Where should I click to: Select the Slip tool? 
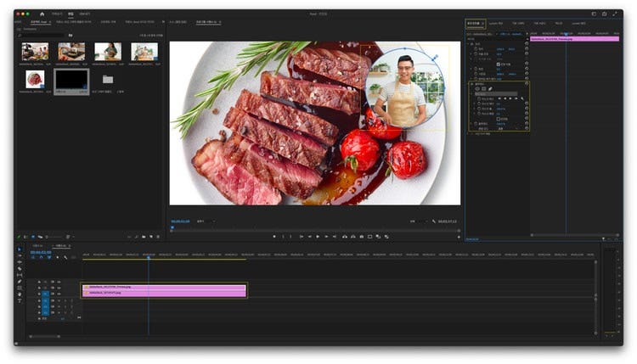[19, 275]
